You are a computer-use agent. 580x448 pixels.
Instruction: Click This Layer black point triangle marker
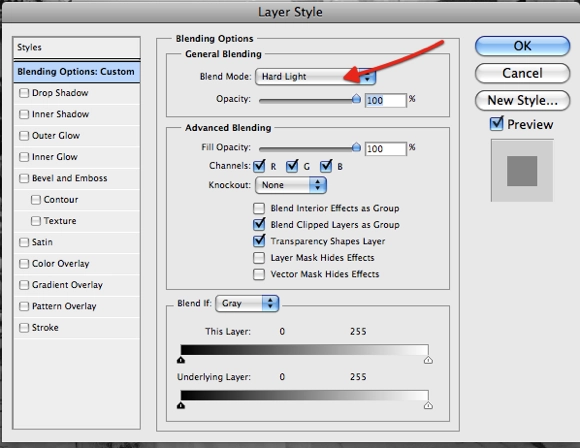[181, 360]
